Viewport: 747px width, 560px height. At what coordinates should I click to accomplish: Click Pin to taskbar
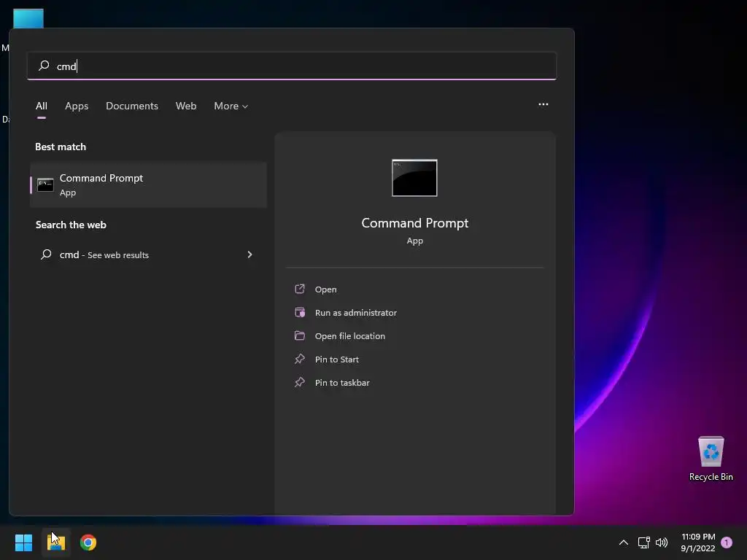pos(342,382)
